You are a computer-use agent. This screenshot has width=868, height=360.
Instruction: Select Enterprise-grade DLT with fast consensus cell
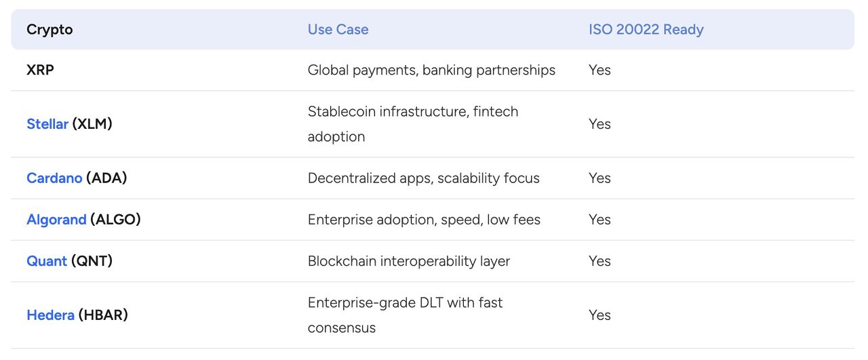pyautogui.click(x=406, y=315)
